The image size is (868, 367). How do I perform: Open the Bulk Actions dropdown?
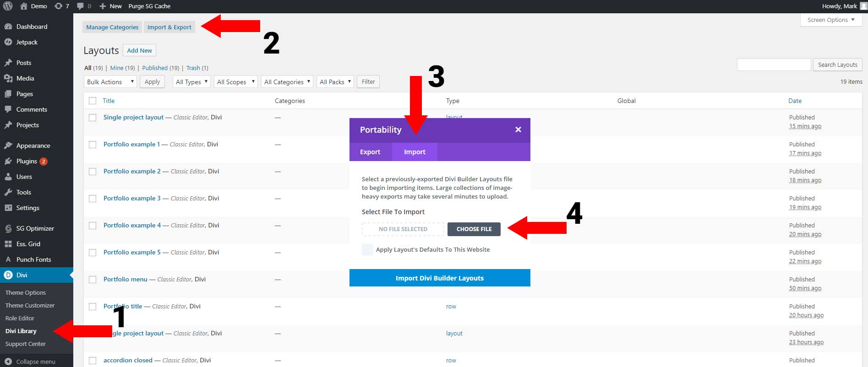pyautogui.click(x=110, y=82)
